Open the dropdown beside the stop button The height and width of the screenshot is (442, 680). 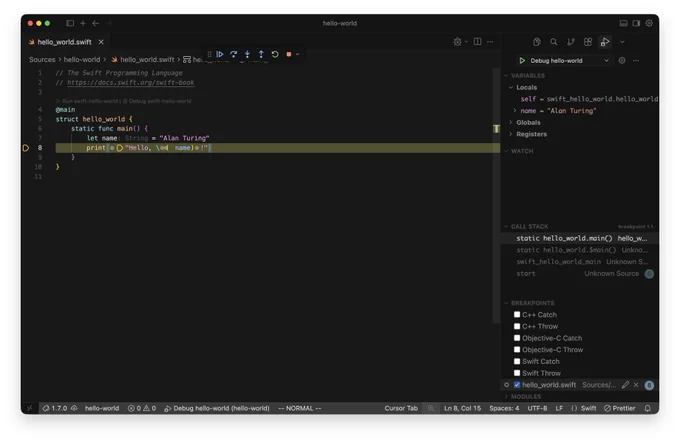(x=298, y=54)
